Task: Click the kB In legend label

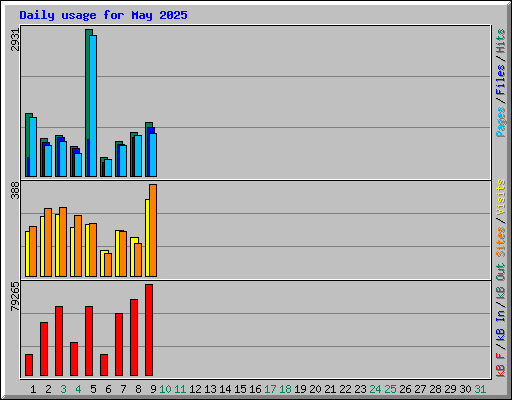Action: 501,325
